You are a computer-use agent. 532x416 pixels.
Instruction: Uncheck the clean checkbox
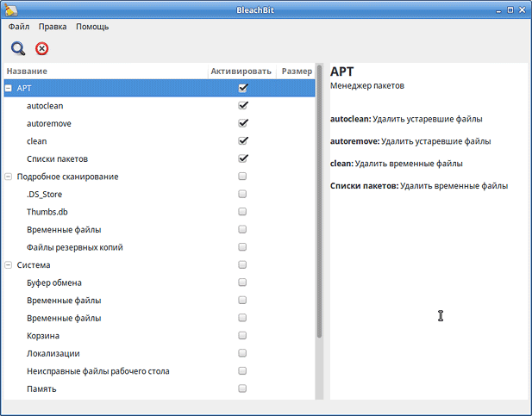pos(242,141)
